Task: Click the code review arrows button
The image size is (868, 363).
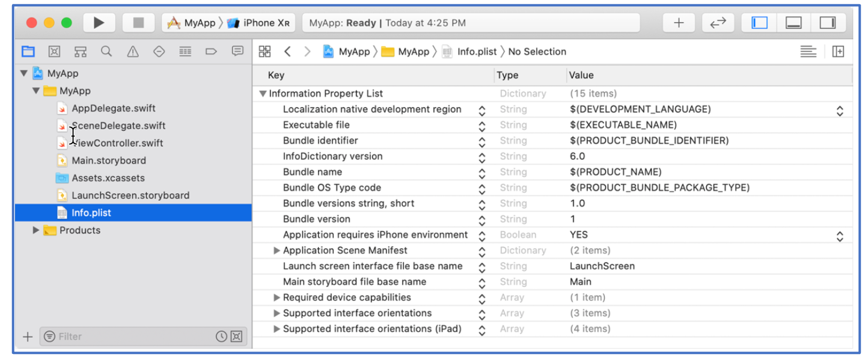Action: coord(717,23)
